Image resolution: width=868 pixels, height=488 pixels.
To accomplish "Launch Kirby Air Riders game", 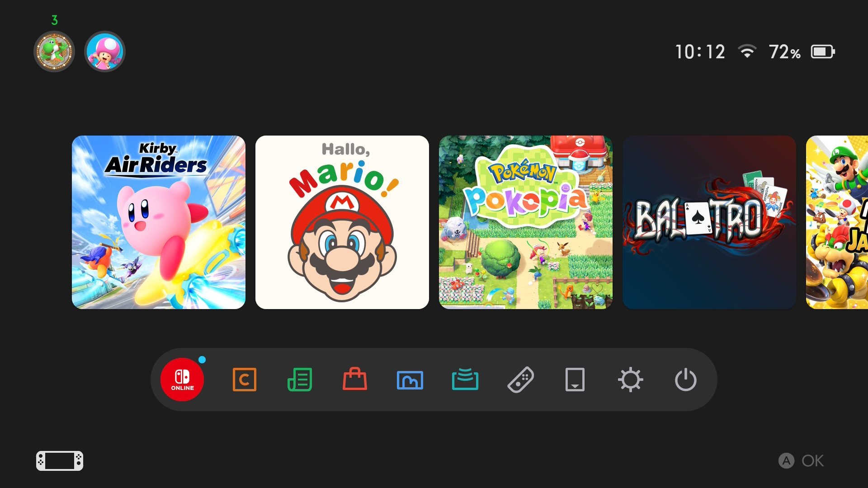I will point(159,222).
